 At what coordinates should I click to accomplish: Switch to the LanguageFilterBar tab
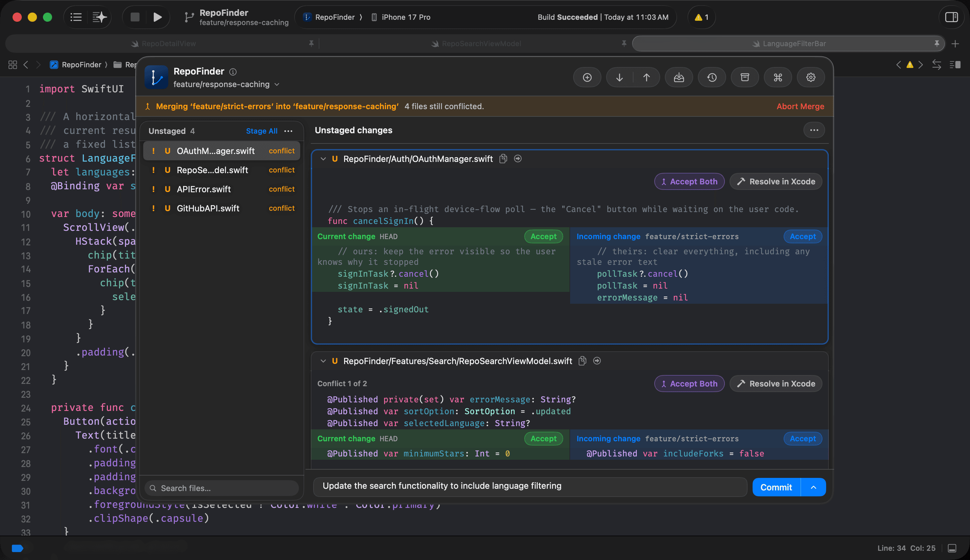(789, 44)
